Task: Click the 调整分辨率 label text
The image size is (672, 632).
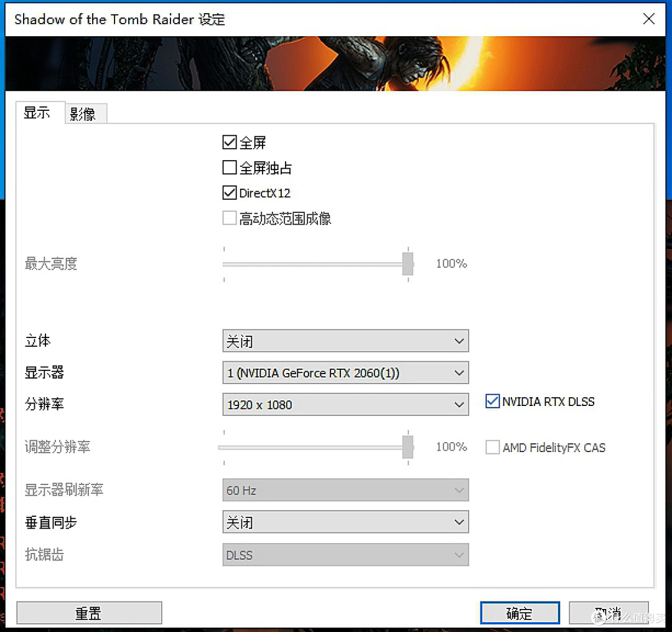Action: [x=57, y=447]
